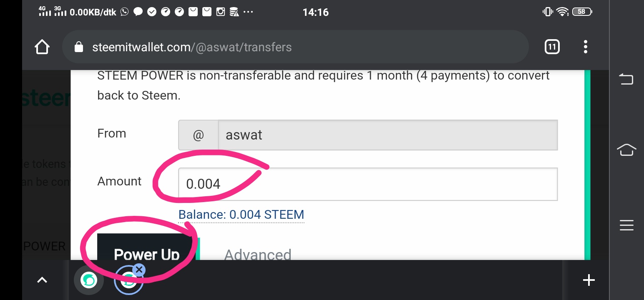
Task: Focus the Amount input field
Action: tap(367, 184)
